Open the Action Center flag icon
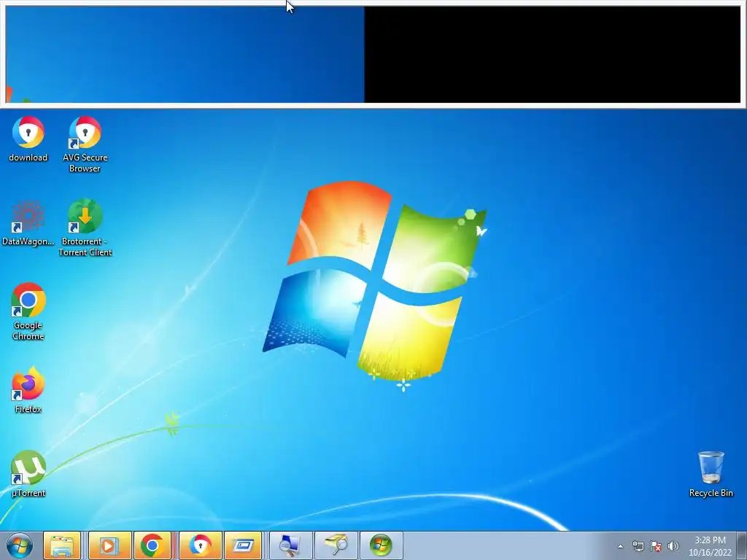Screen dimensions: 747x560 pyautogui.click(x=656, y=546)
